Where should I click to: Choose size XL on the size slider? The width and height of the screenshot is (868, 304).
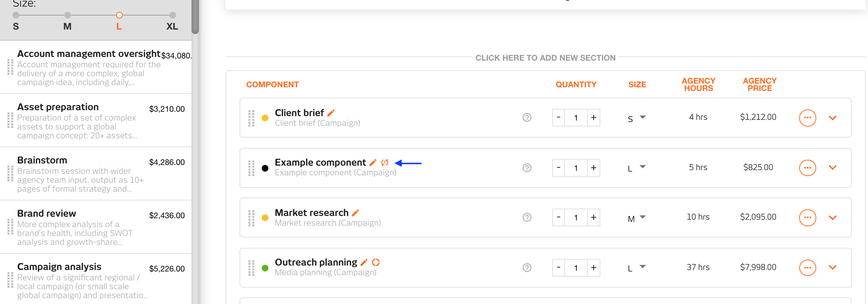coord(172,15)
